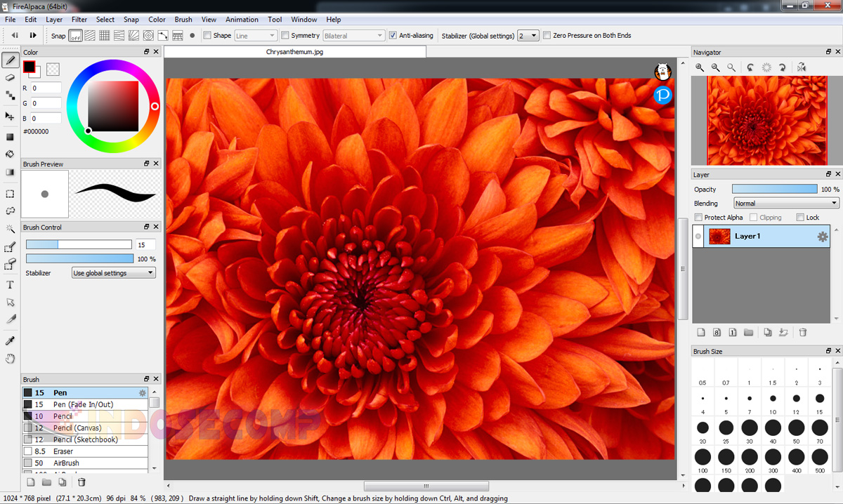Viewport: 843px width, 504px height.
Task: Create a new layer in the Layer panel
Action: click(x=700, y=332)
